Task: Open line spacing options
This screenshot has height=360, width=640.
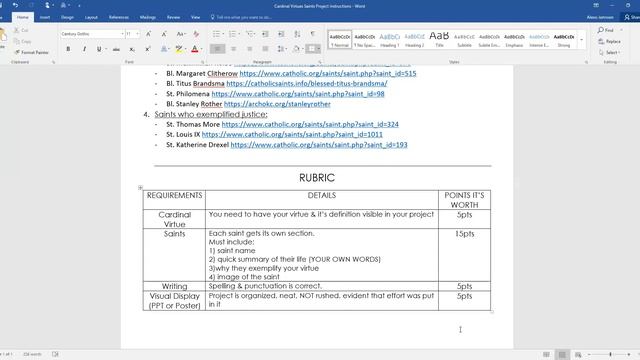Action: click(281, 49)
